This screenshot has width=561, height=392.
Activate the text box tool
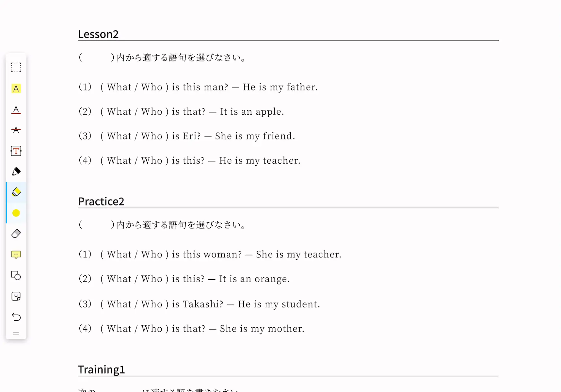[16, 151]
